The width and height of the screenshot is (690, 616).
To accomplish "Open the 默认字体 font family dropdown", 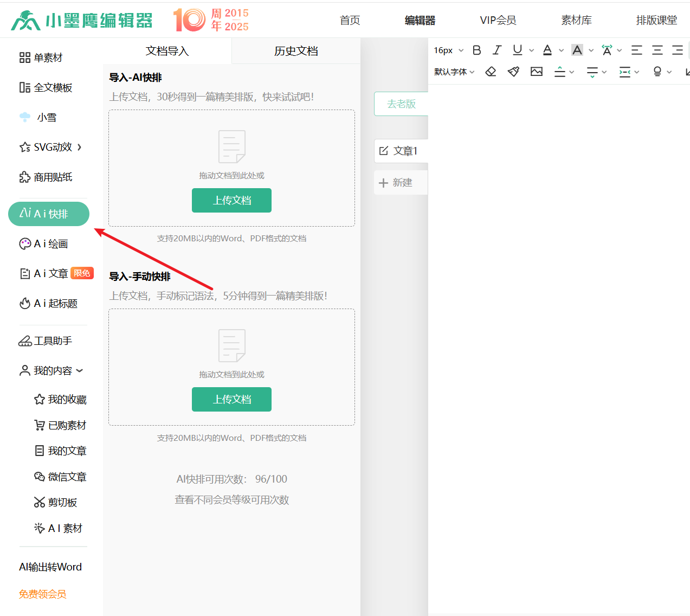I will pyautogui.click(x=454, y=72).
